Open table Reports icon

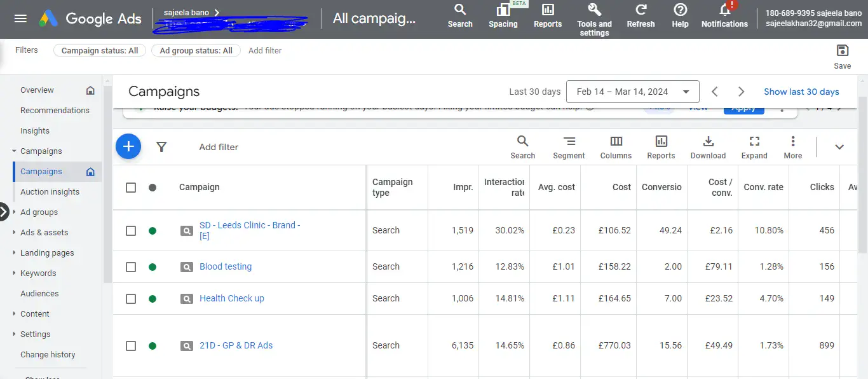click(661, 147)
